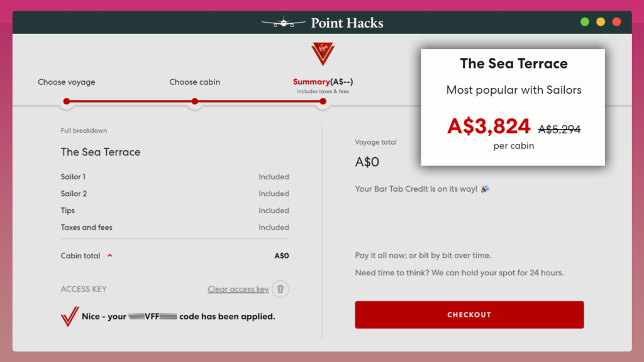Viewport: 644px width, 362px height.
Task: Click the airplane icon in title bar
Action: click(283, 23)
